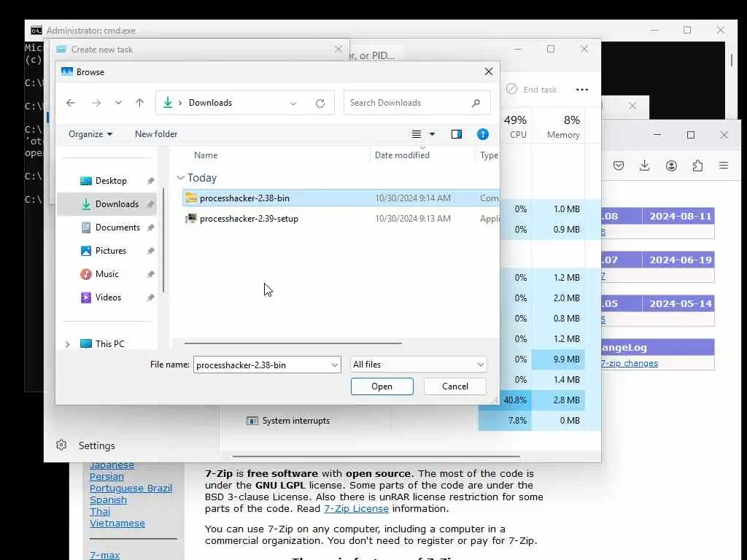Open Firefox hamburger menu
The width and height of the screenshot is (747, 560).
(724, 166)
